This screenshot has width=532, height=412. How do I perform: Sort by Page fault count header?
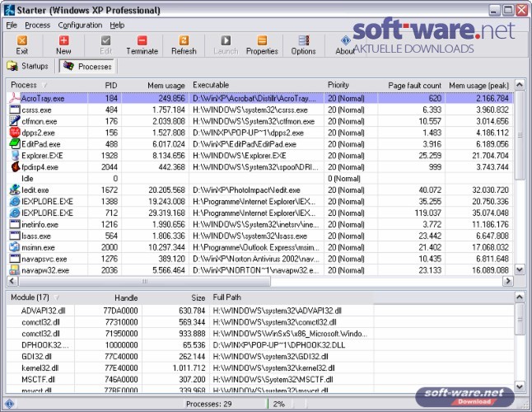412,85
